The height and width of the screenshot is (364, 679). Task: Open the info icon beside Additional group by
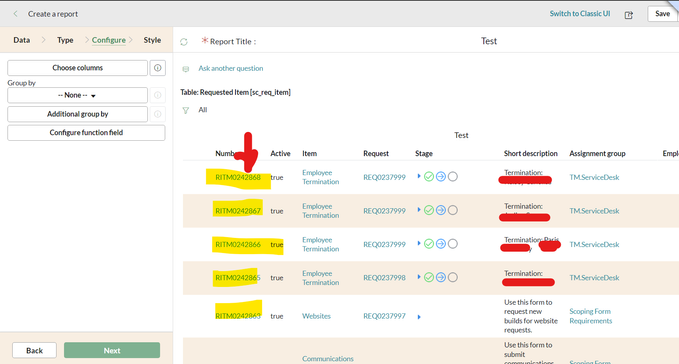158,114
